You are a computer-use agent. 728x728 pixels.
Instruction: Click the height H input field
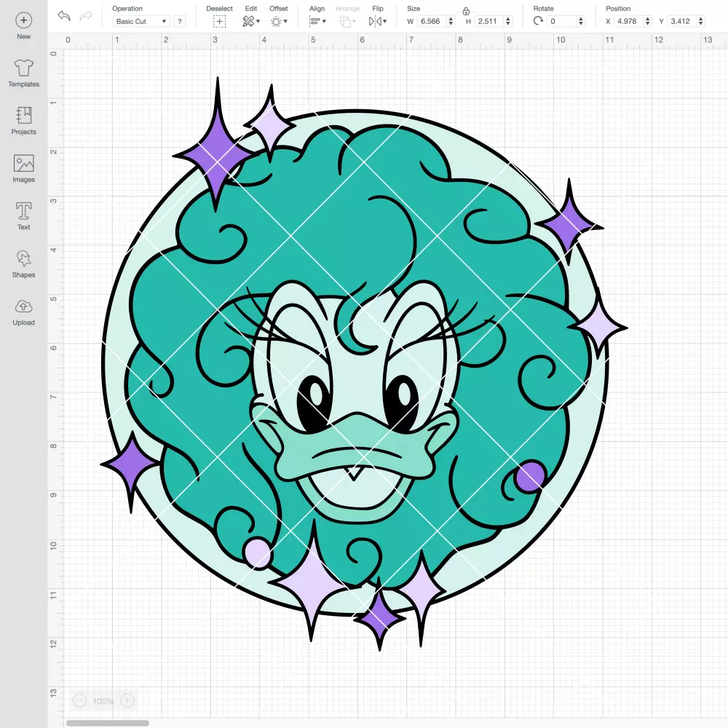tap(488, 21)
